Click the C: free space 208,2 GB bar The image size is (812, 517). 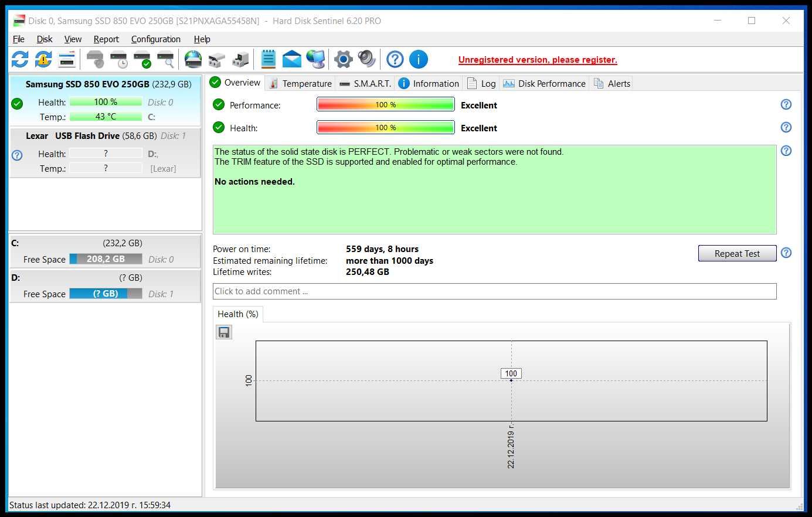coord(106,258)
